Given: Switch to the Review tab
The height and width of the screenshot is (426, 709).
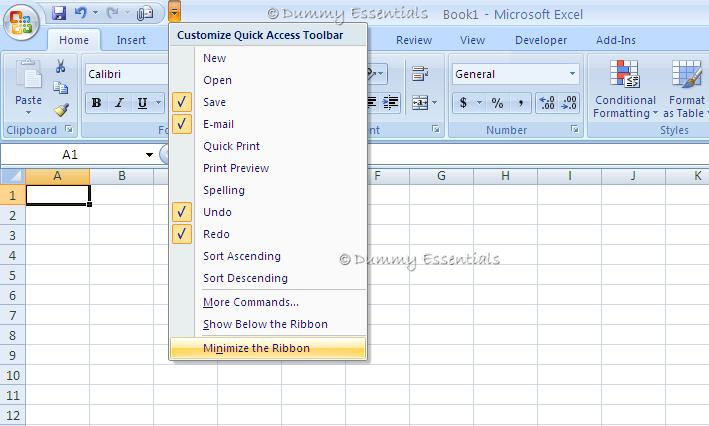Looking at the screenshot, I should [414, 40].
